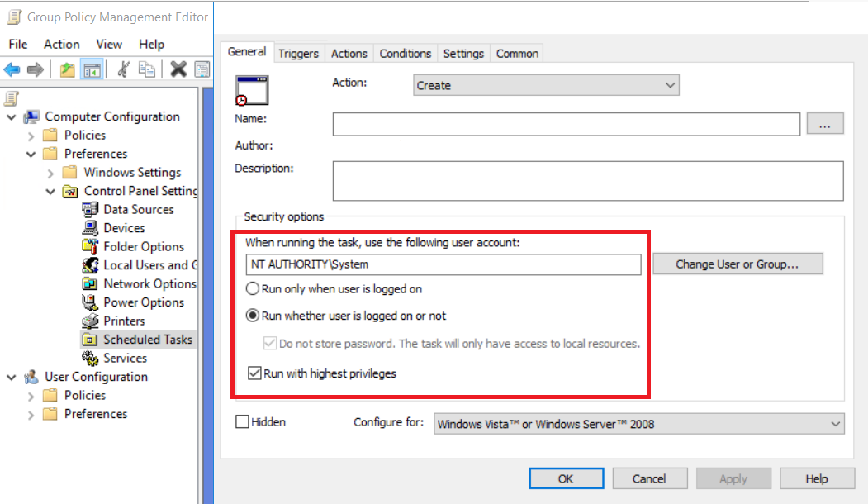
Task: Toggle Run with highest privileges checkbox
Action: point(254,373)
